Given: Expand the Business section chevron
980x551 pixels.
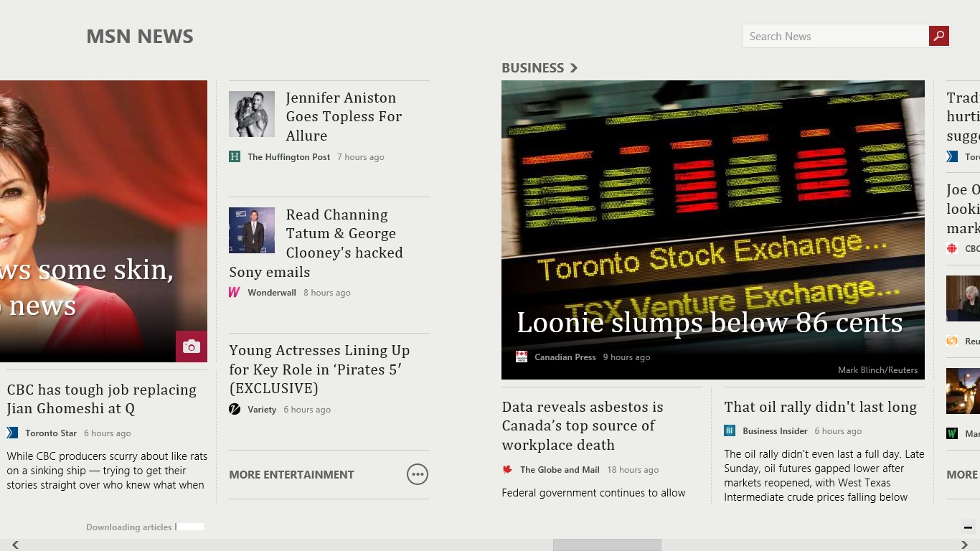Looking at the screenshot, I should [573, 68].
